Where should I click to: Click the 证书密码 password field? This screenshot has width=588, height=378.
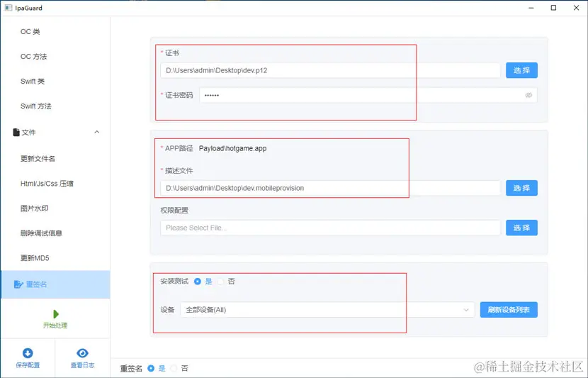[368, 95]
